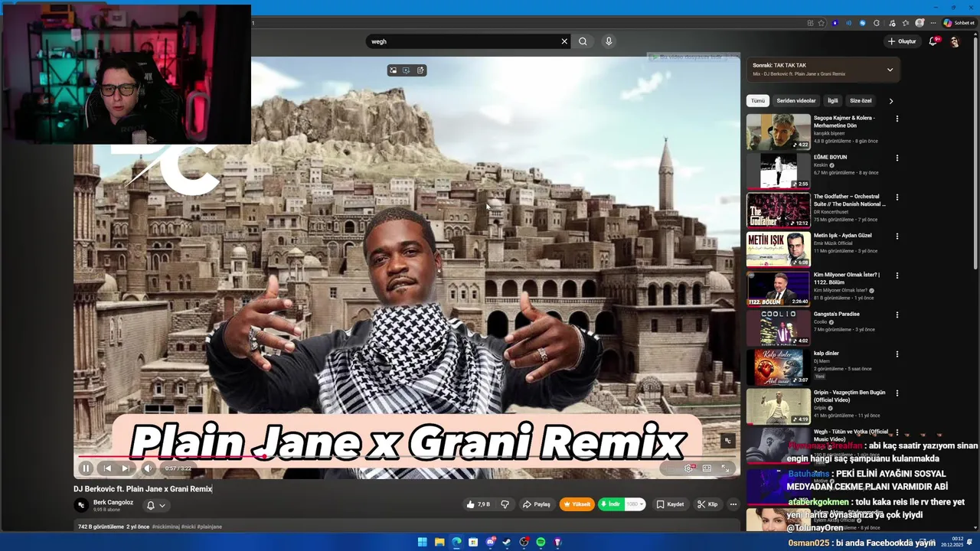Open options menu for Metin Işık video
This screenshot has height=551, width=980.
click(897, 236)
